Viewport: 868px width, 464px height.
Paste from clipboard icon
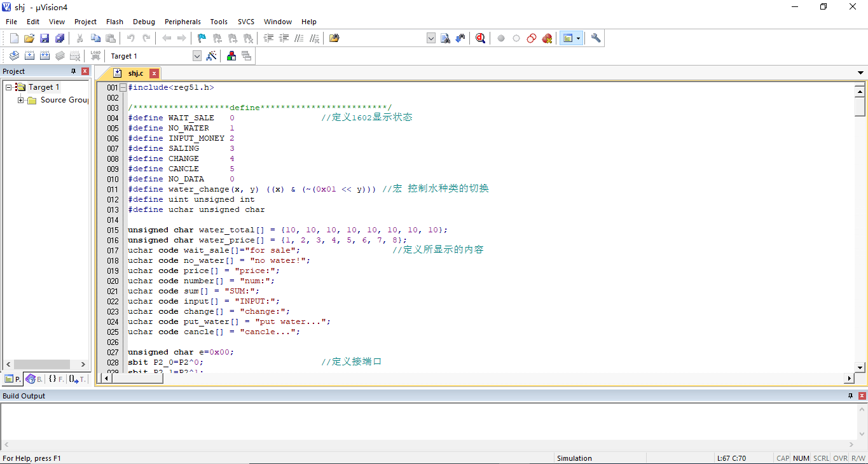point(111,38)
